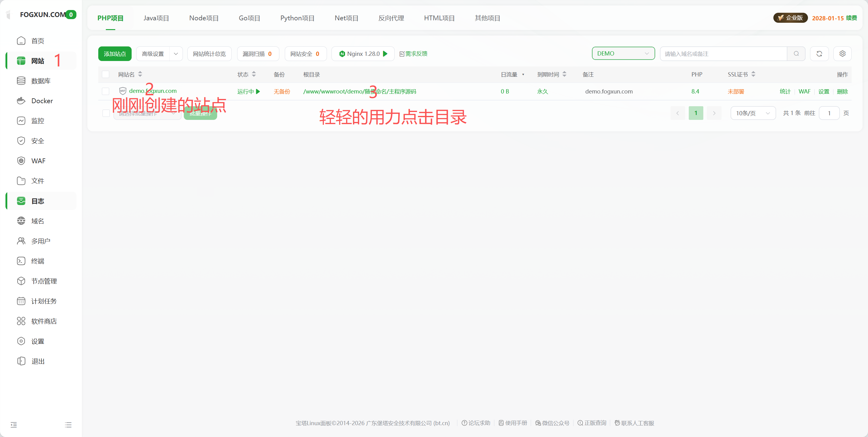868x437 pixels.
Task: Open the 10条/页 page size dropdown
Action: tap(753, 113)
